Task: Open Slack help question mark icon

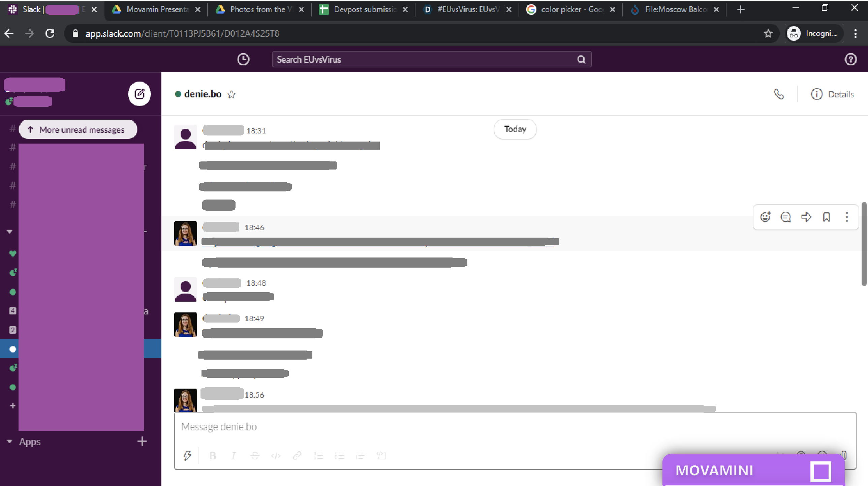Action: click(850, 59)
